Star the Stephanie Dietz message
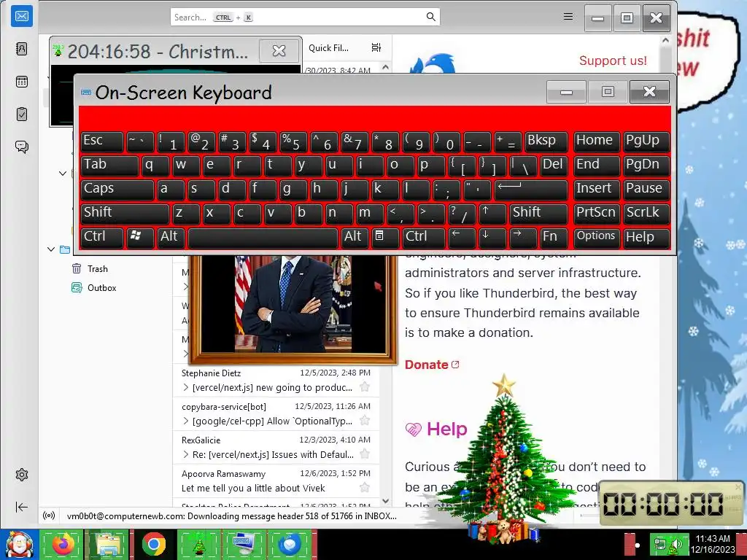The height and width of the screenshot is (560, 747). 365,386
